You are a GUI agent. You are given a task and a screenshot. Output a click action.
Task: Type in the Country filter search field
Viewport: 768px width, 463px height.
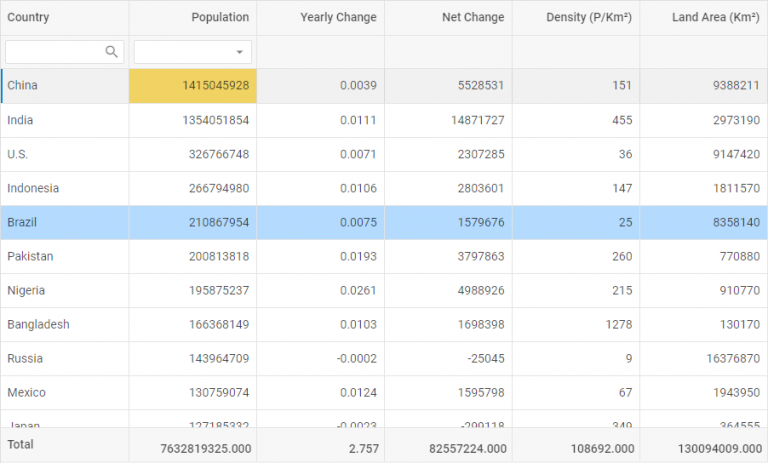[x=54, y=52]
